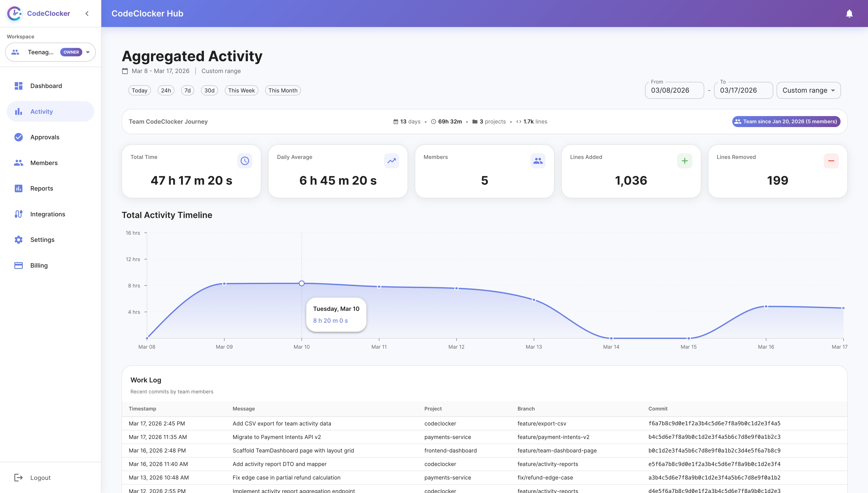Toggle the 7d quick range filter
This screenshot has width=868, height=493.
188,90
